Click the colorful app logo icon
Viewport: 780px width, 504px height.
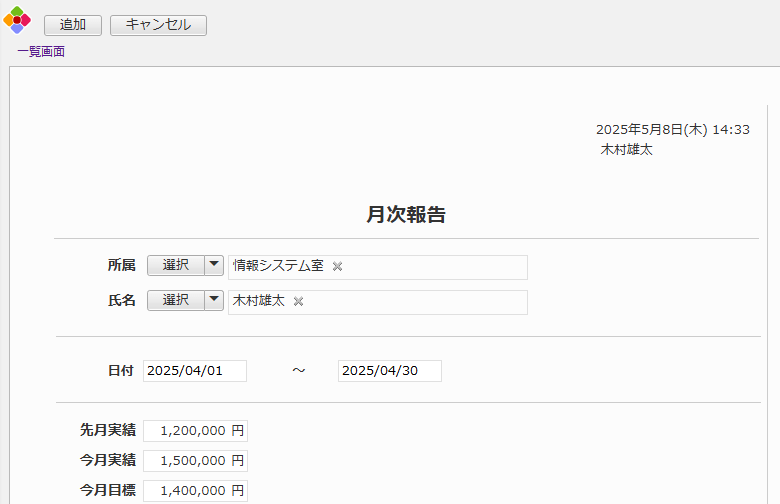[18, 20]
